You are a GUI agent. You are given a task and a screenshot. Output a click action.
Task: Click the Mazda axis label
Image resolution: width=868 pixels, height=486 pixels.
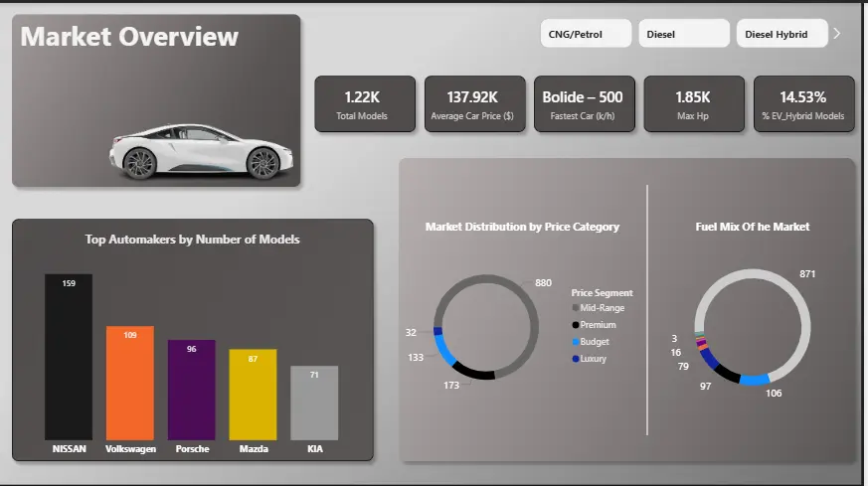(x=254, y=449)
